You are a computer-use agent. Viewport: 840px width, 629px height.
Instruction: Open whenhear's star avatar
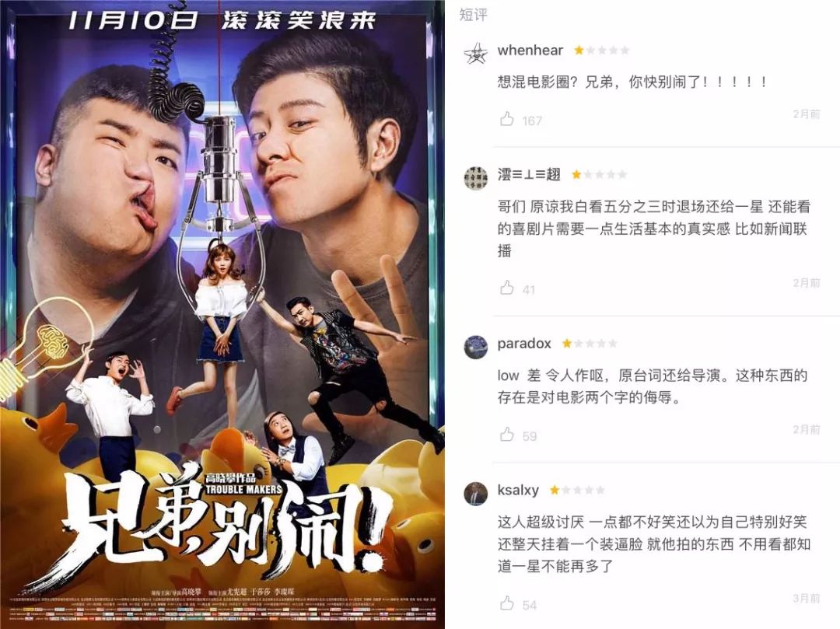coord(476,54)
